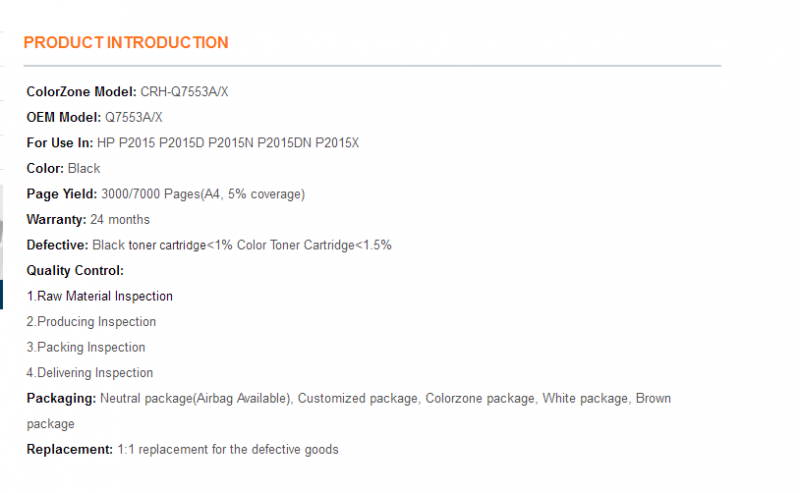The width and height of the screenshot is (800, 493).
Task: Click the Replacement policy text
Action: (228, 449)
